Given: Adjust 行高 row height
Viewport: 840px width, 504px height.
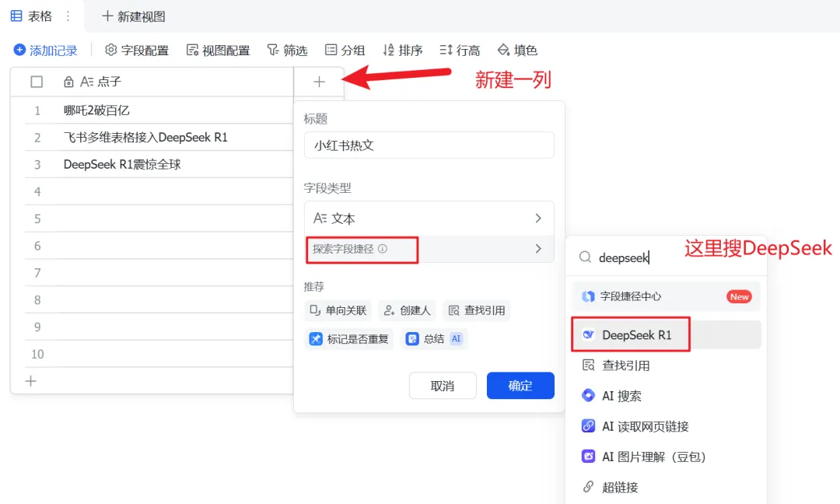Looking at the screenshot, I should click(x=460, y=51).
